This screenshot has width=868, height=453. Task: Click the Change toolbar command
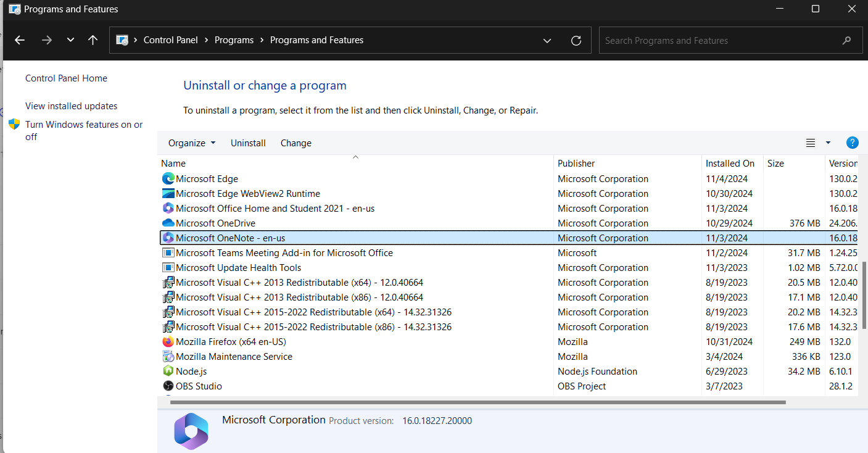(296, 143)
